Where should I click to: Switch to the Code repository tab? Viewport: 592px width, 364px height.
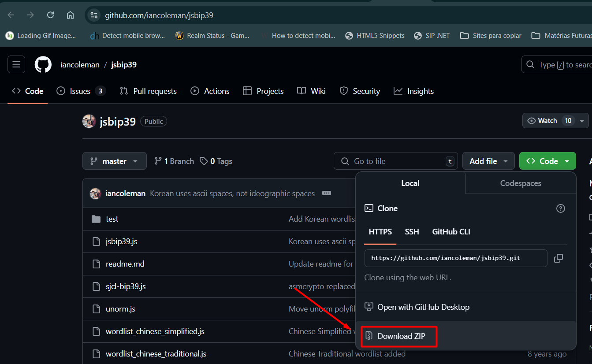(28, 91)
